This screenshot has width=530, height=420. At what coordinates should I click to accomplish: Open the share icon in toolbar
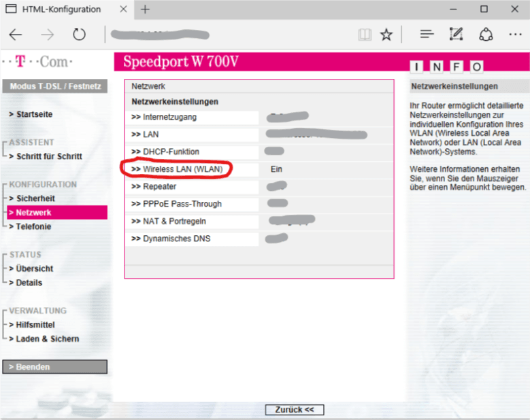[x=486, y=35]
